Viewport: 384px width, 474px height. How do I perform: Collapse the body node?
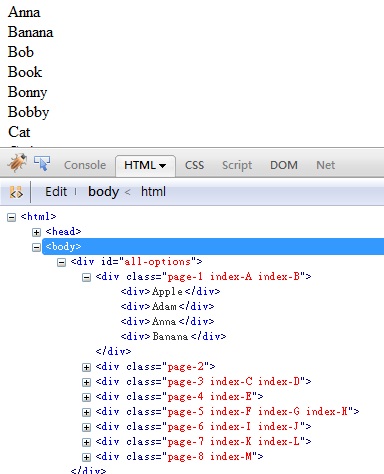click(x=36, y=247)
